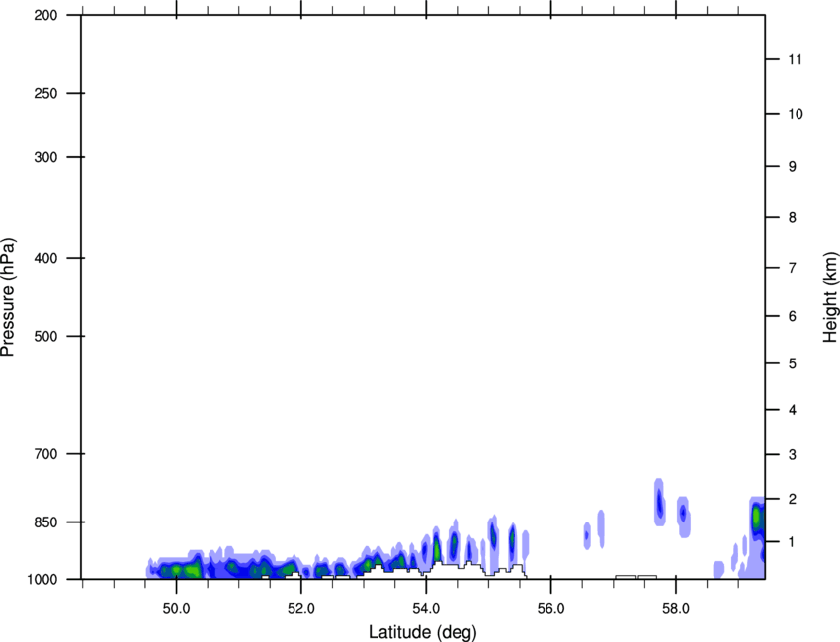This screenshot has height=642, width=840.
Task: Click the 'Height (km)' axis title
Action: [x=830, y=296]
